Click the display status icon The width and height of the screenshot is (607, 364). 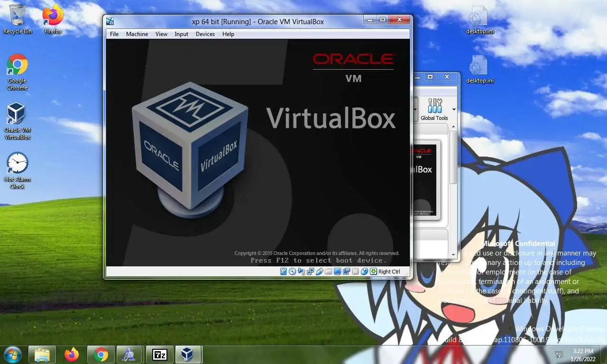point(337,272)
